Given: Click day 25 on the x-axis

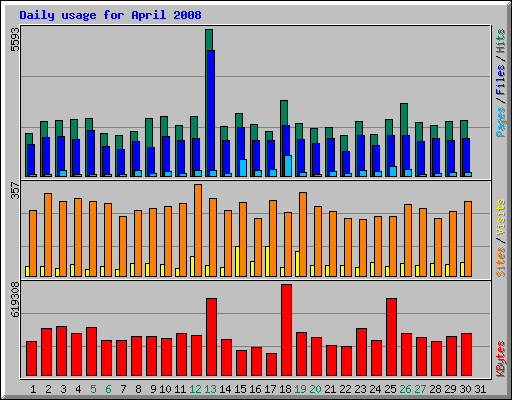Looking at the screenshot, I should (390, 389).
